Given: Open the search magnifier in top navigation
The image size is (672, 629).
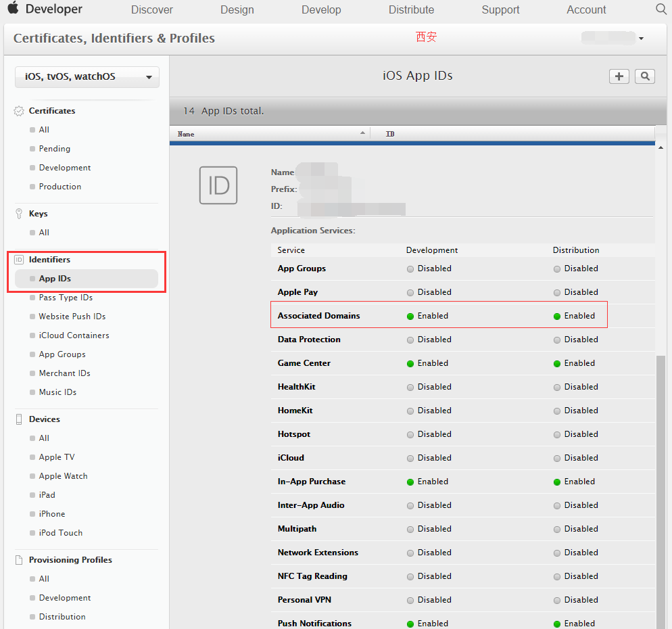Looking at the screenshot, I should [661, 9].
